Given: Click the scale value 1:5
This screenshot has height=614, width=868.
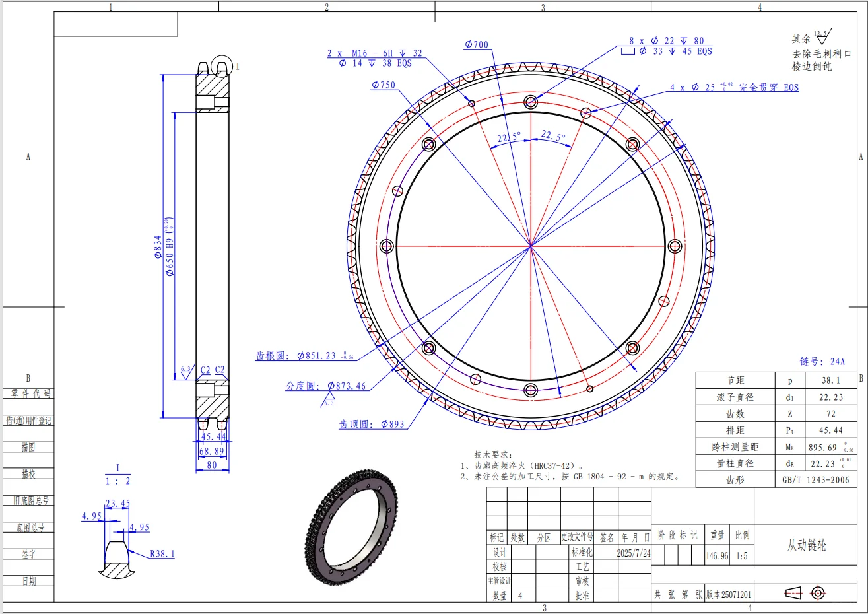Looking at the screenshot, I should [742, 556].
